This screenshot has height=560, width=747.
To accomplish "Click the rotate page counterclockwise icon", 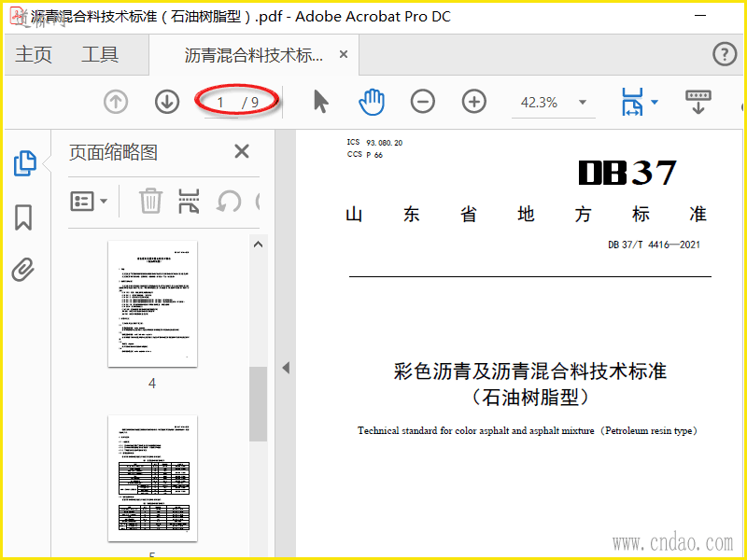I will click(x=229, y=202).
